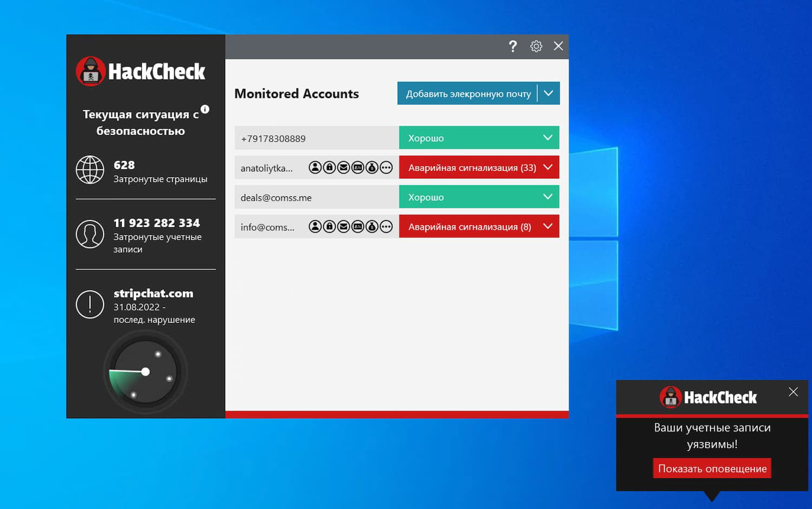The image size is (812, 509).
Task: Click the HackCheck logo in the notification popup
Action: [x=708, y=398]
